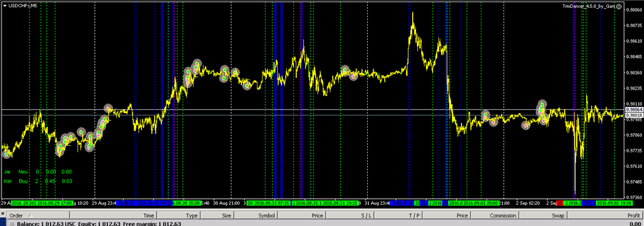Click Price header before Commission

445,215
